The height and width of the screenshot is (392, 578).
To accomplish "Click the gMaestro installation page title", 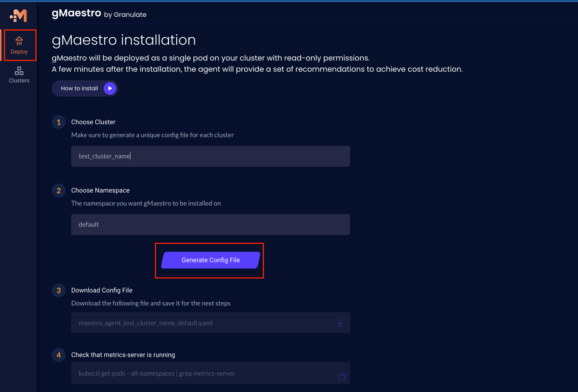I will point(124,40).
